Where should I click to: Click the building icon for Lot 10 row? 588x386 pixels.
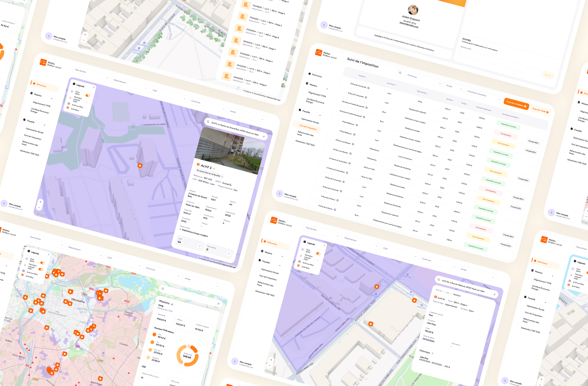coord(229,64)
